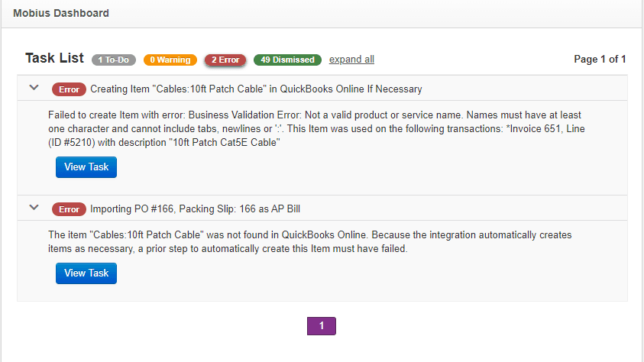
Task: Collapse the Creating Item task chevron
Action: point(34,88)
